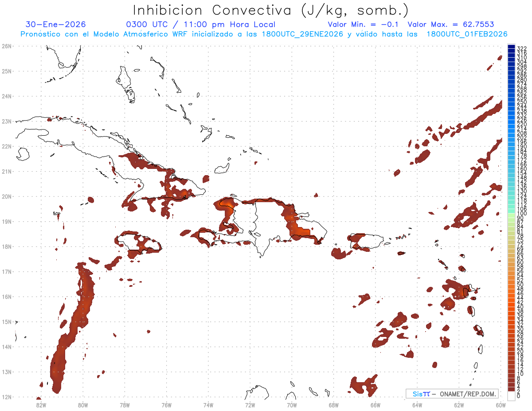
Task: Click the 16N latitude axis label
Action: click(x=7, y=297)
